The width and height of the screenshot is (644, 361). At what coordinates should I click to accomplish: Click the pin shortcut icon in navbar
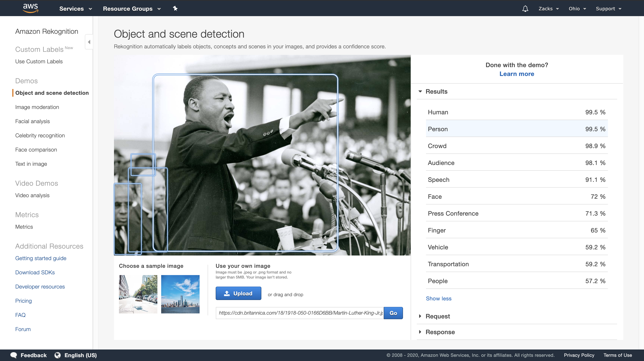coord(175,8)
